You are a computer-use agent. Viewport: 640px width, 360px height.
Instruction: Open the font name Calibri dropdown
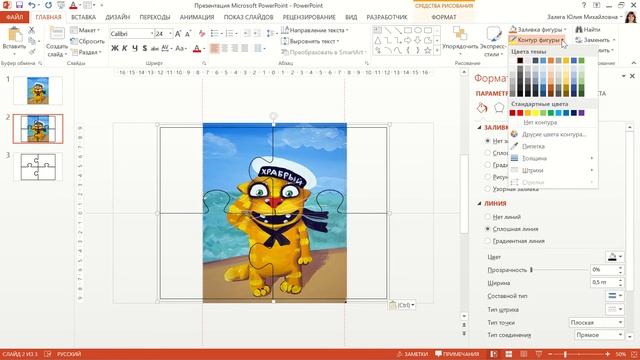(x=152, y=33)
